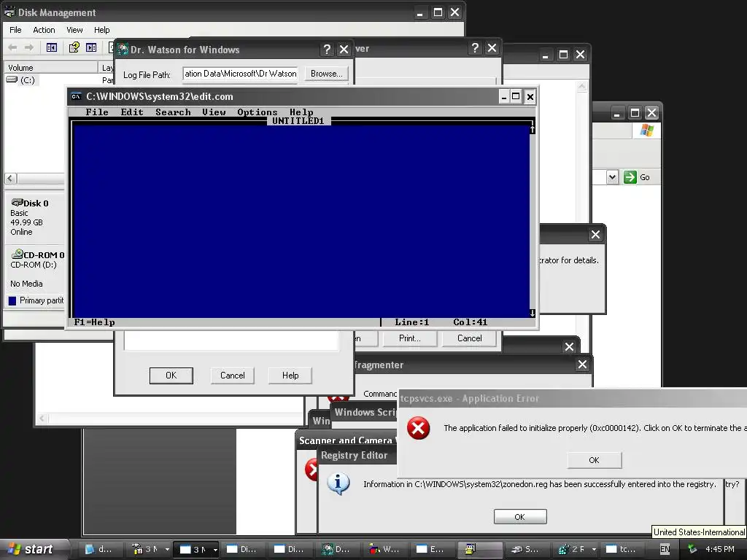Click the 'Line:1' status indicator in edit.com

coord(412,322)
